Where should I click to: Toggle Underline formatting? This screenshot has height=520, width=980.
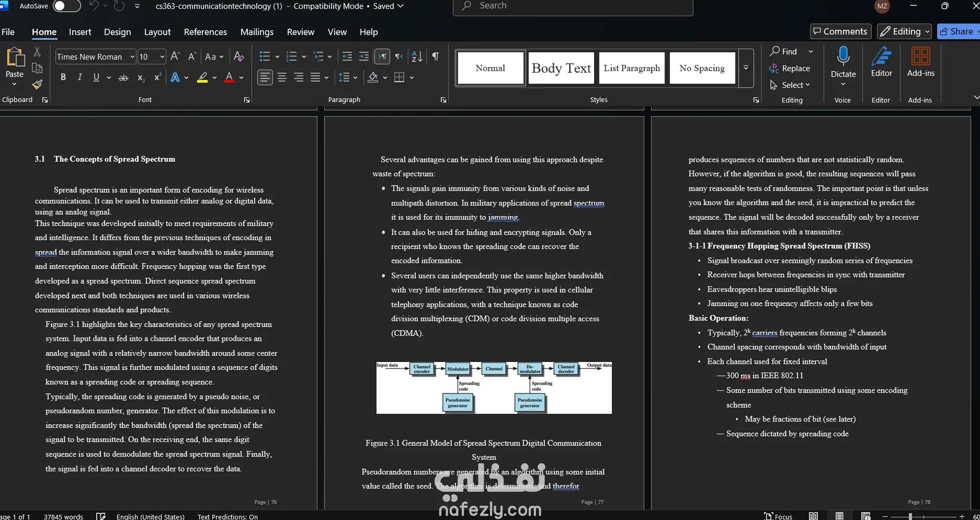(x=96, y=77)
